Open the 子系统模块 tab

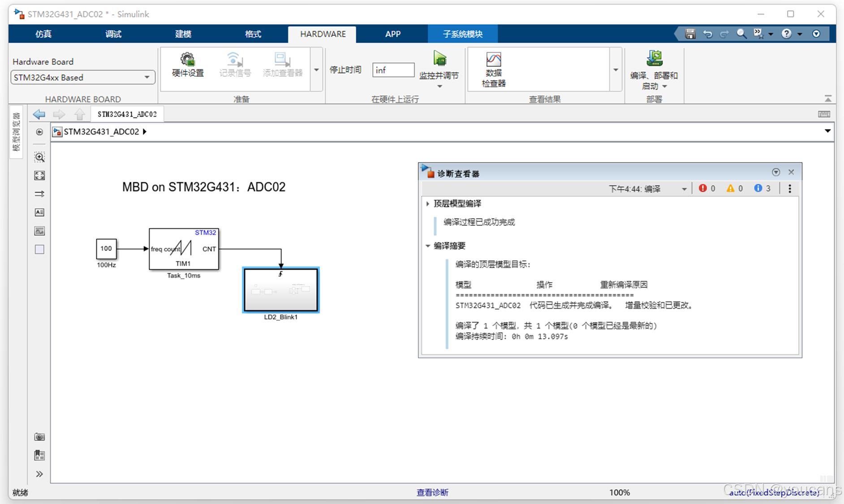(x=463, y=34)
